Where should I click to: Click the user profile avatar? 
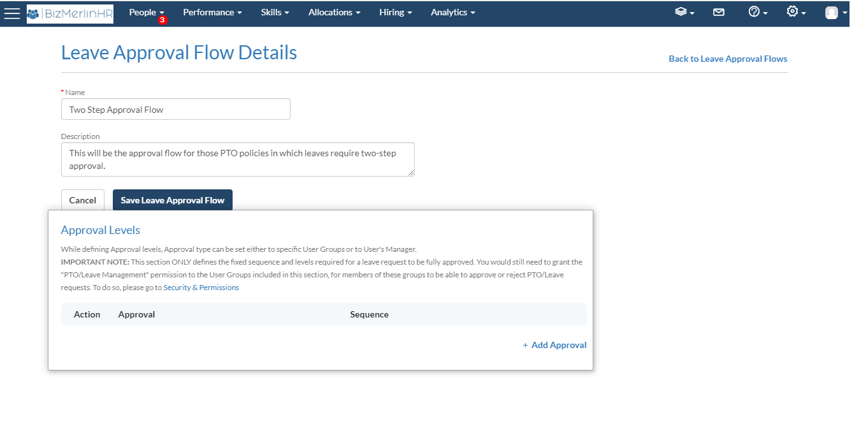832,11
